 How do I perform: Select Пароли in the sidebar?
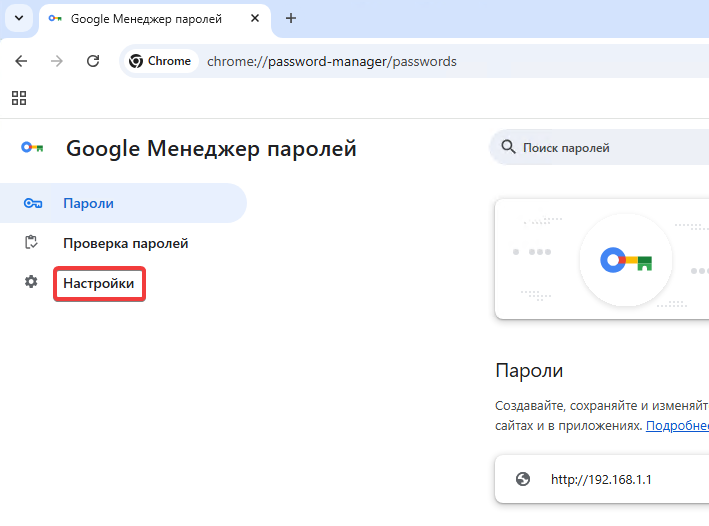[x=88, y=203]
